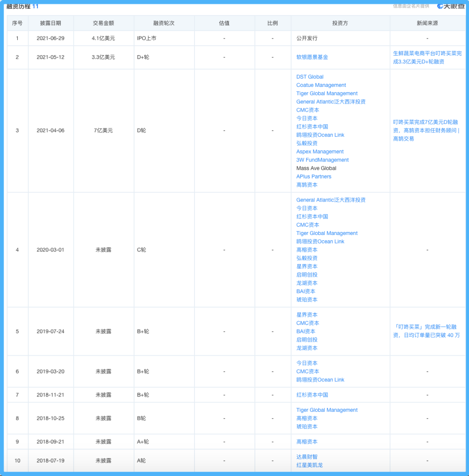Open General Atlantic泛大西洋投资 in D轮 row
The height and width of the screenshot is (476, 469).
coord(330,102)
